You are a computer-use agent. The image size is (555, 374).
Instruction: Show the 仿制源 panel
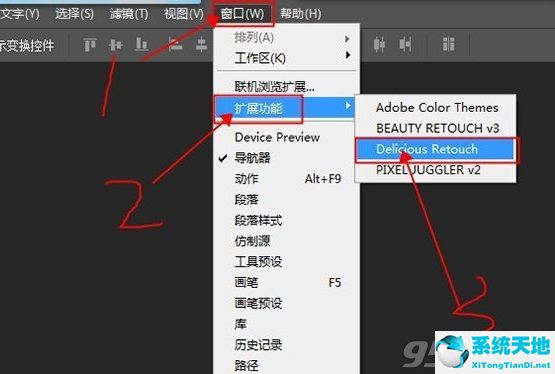(x=286, y=241)
